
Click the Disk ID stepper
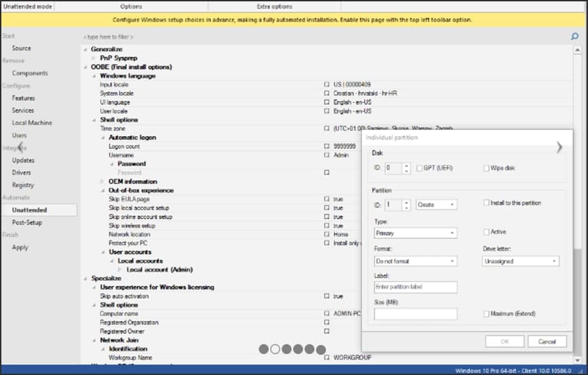(x=407, y=168)
